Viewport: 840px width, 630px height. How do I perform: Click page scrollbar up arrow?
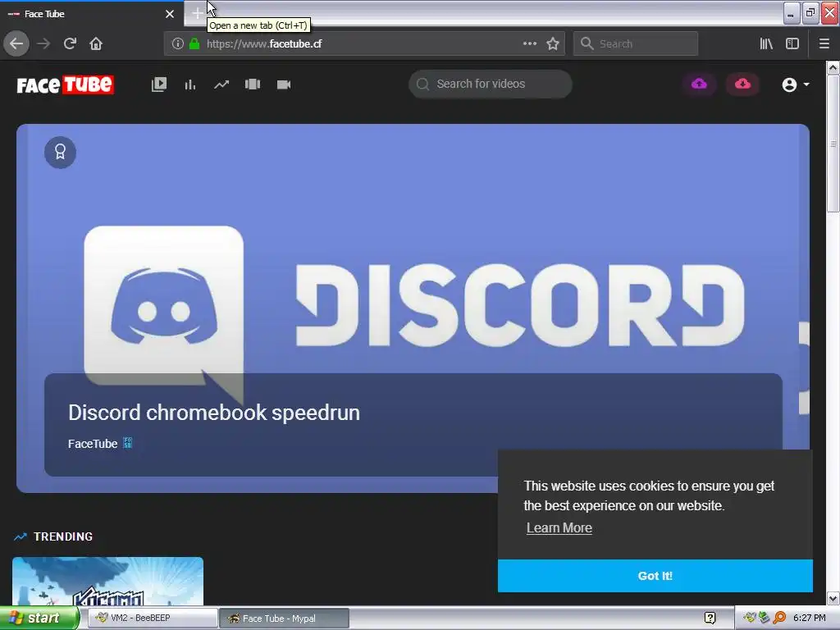pyautogui.click(x=833, y=67)
